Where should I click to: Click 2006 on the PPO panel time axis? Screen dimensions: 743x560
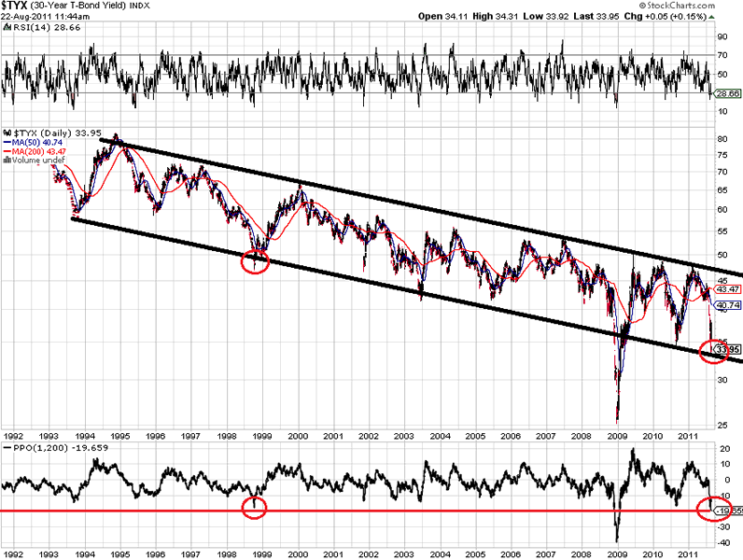511,554
